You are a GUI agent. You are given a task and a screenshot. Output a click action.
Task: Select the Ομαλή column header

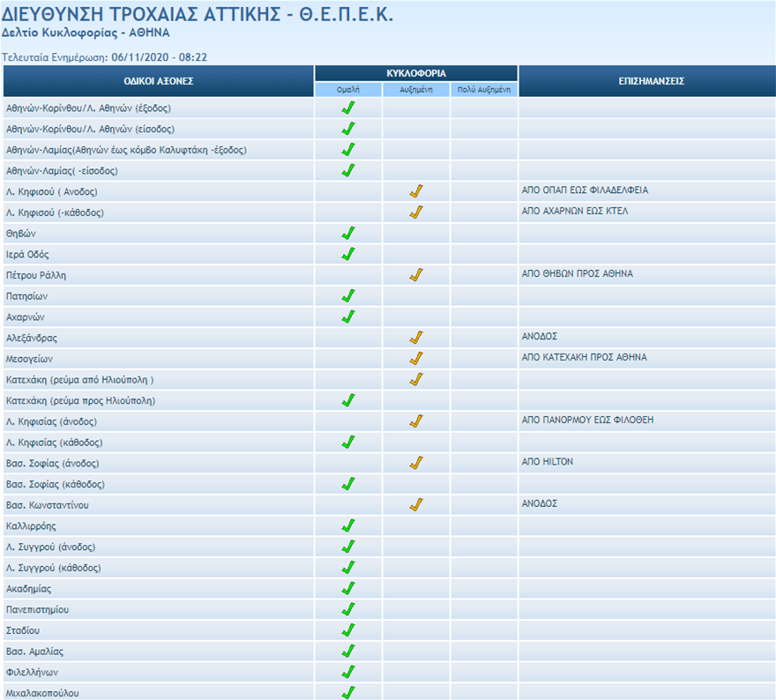[348, 90]
